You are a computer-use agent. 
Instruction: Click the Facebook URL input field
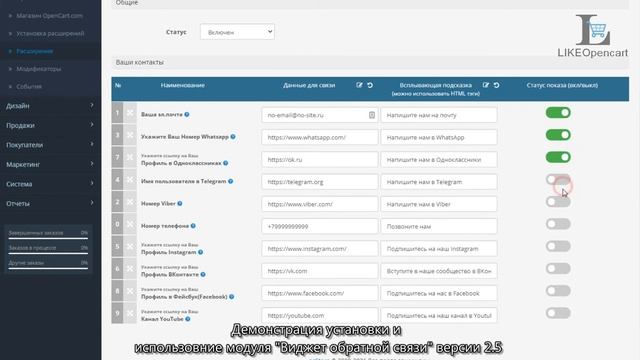point(320,293)
